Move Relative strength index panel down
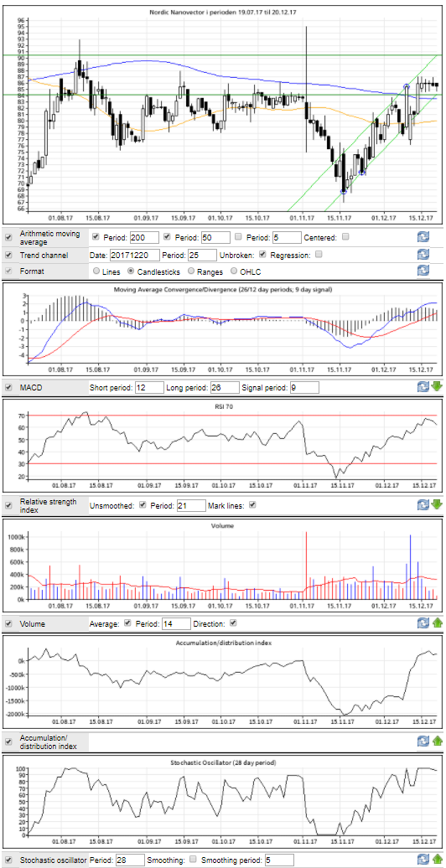 437,505
